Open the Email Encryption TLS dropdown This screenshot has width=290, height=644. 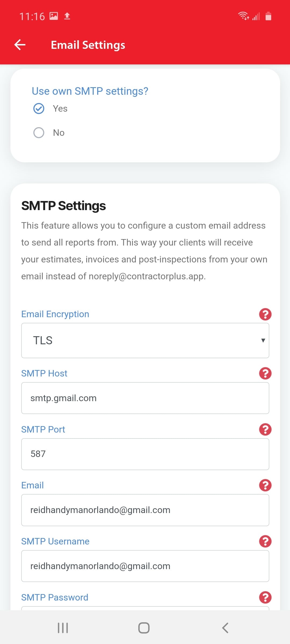coord(145,341)
